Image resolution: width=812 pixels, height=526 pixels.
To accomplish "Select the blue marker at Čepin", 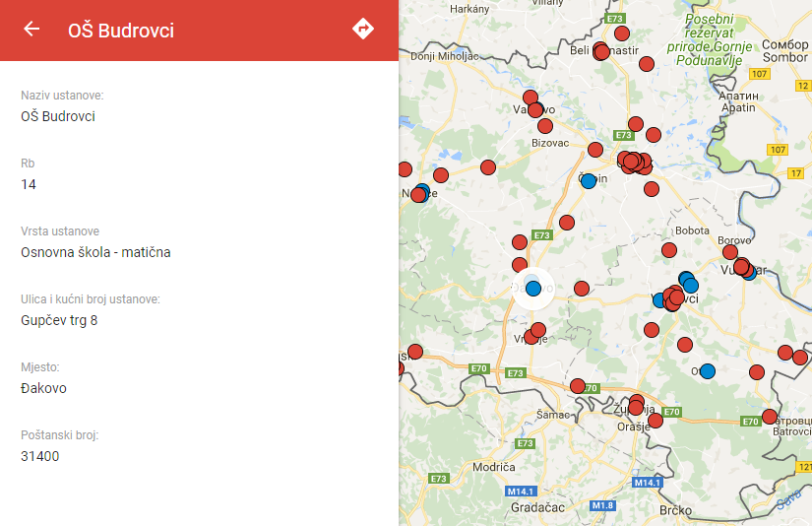I will [x=589, y=181].
